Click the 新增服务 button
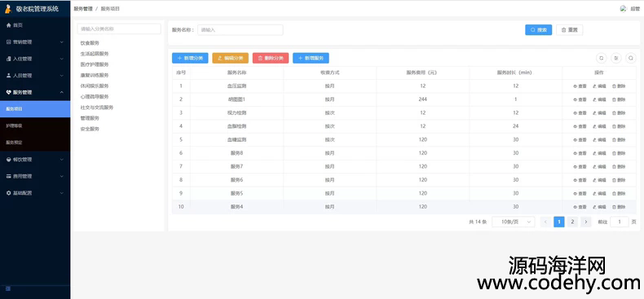 [311, 59]
